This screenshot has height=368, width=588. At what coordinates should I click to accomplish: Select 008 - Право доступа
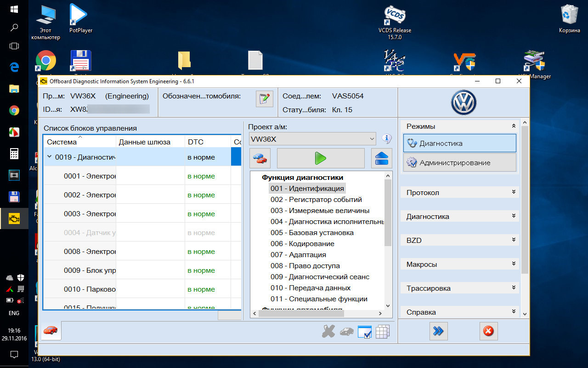[x=305, y=265]
